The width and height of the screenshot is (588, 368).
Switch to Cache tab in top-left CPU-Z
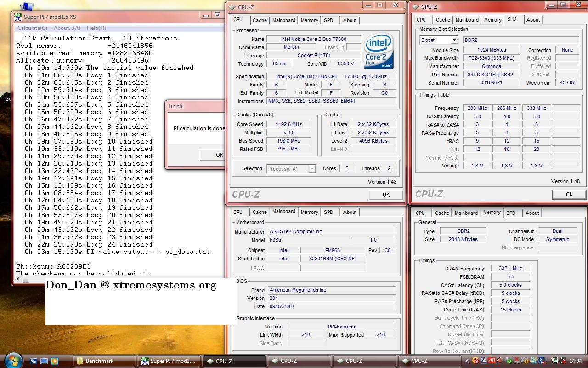260,20
